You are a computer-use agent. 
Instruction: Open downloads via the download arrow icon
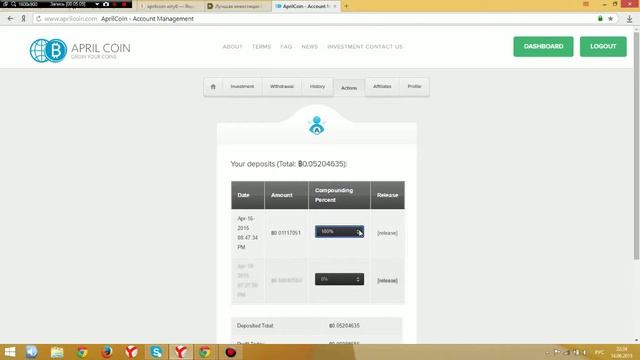coord(629,19)
